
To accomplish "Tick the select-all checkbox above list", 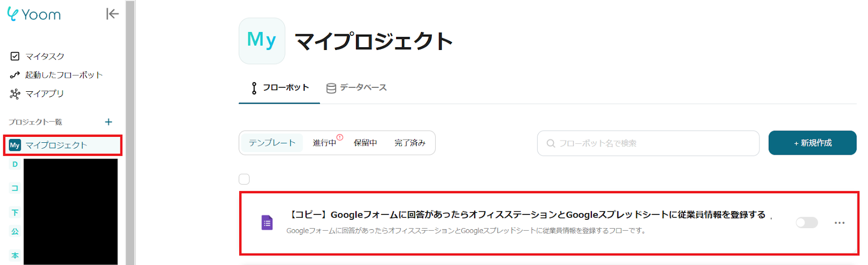I will pos(244,179).
